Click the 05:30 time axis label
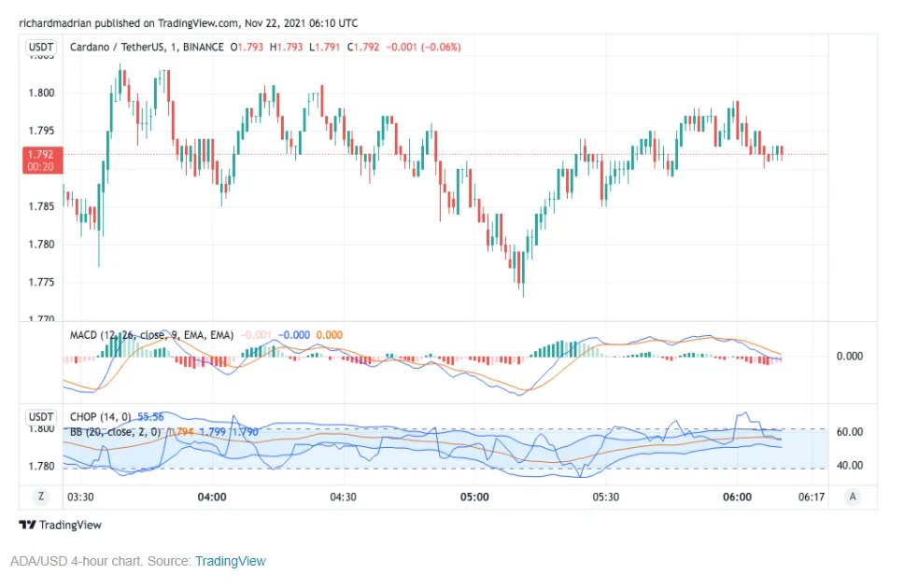 [x=606, y=497]
